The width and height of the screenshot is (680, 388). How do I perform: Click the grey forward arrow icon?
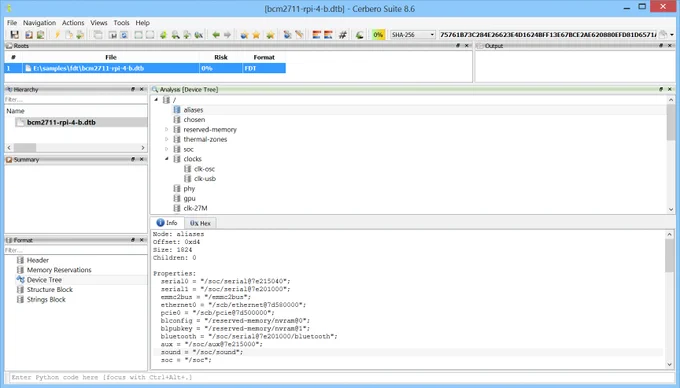coord(227,35)
